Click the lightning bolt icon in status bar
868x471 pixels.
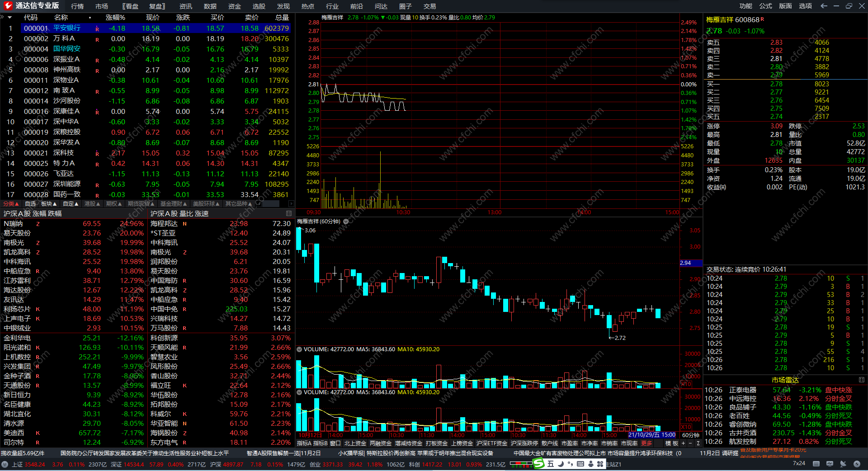[857, 464]
